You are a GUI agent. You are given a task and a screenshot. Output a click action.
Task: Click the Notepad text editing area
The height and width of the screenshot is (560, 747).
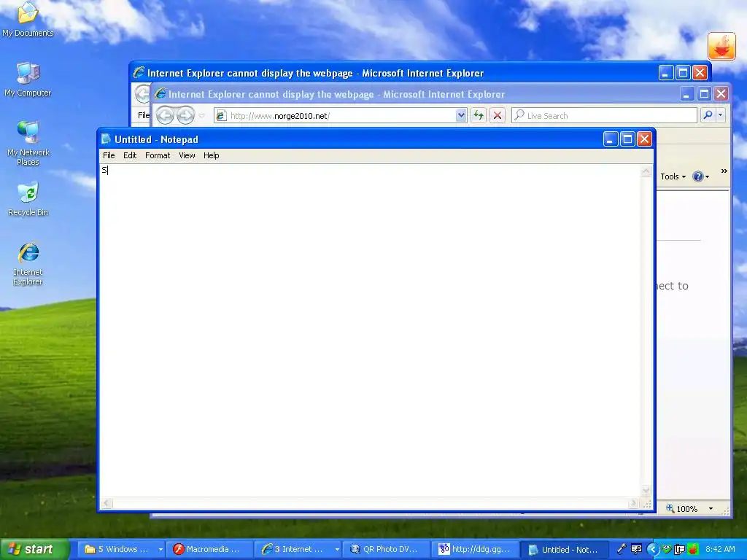coord(370,330)
